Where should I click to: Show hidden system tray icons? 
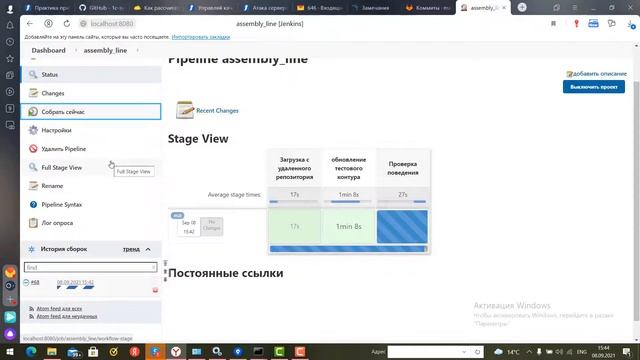pyautogui.click(x=529, y=351)
